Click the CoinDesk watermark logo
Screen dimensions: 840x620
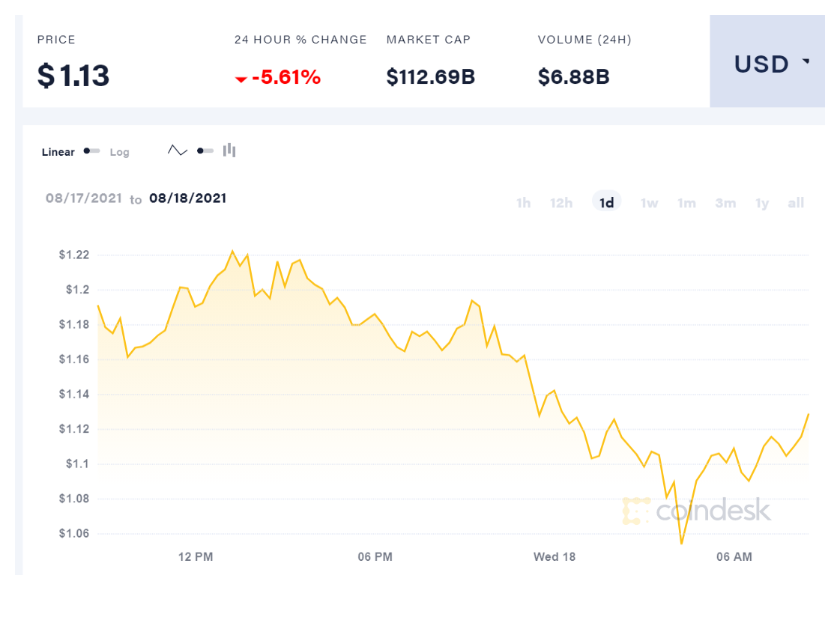(x=696, y=511)
